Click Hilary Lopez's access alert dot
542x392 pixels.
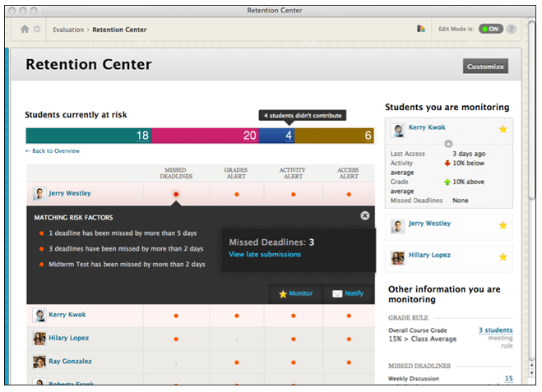point(349,339)
